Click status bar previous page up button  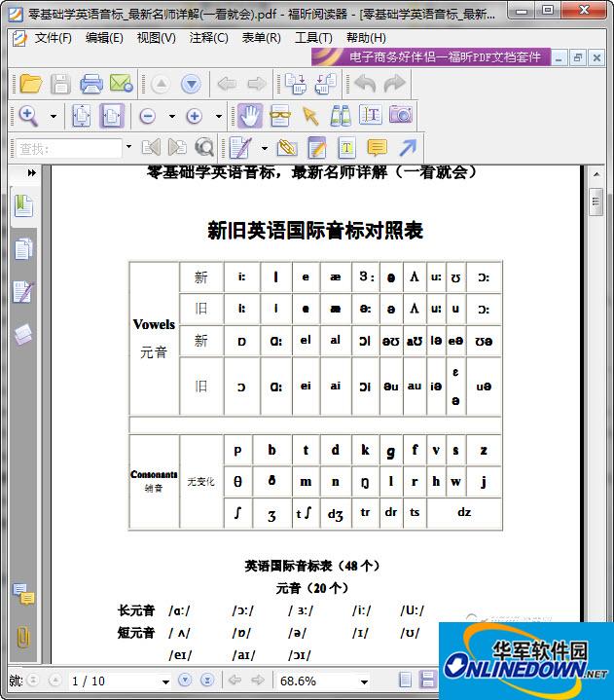click(54, 680)
